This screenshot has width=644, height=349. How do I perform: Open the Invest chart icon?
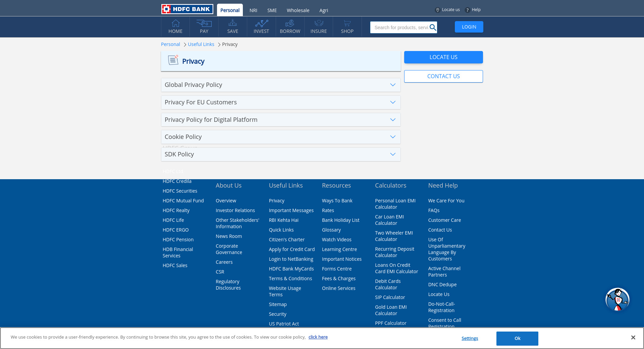(261, 23)
